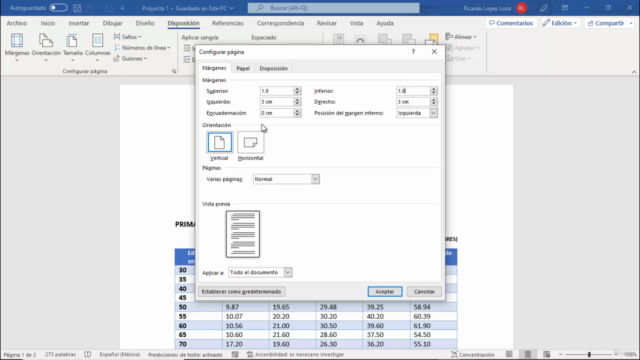The height and width of the screenshot is (360, 640).
Task: Click the Derecho margin field
Action: [x=413, y=102]
